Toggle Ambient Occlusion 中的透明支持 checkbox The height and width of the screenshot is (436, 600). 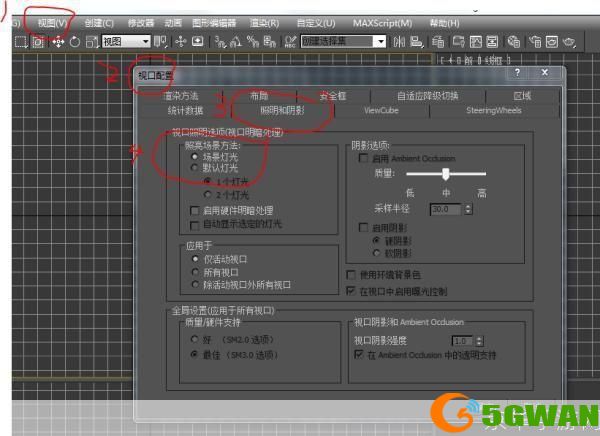pyautogui.click(x=359, y=354)
